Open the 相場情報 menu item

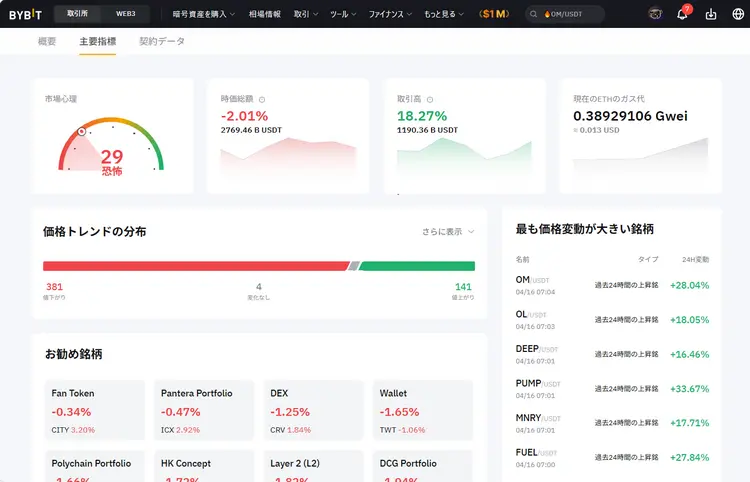[265, 14]
